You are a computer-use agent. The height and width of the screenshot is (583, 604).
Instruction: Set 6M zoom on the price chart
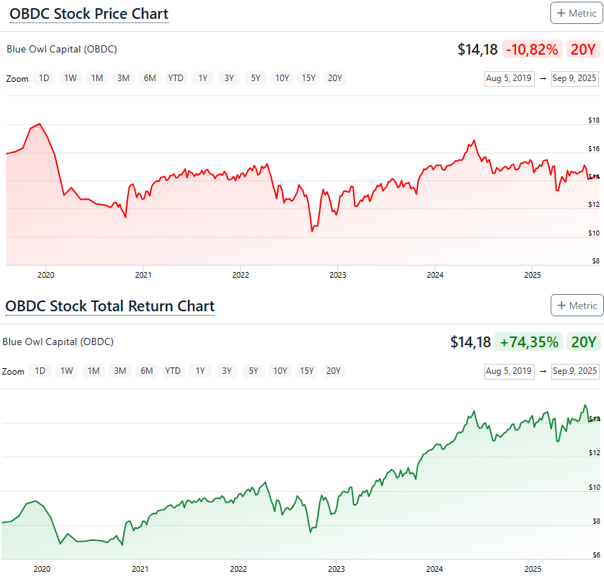point(149,78)
